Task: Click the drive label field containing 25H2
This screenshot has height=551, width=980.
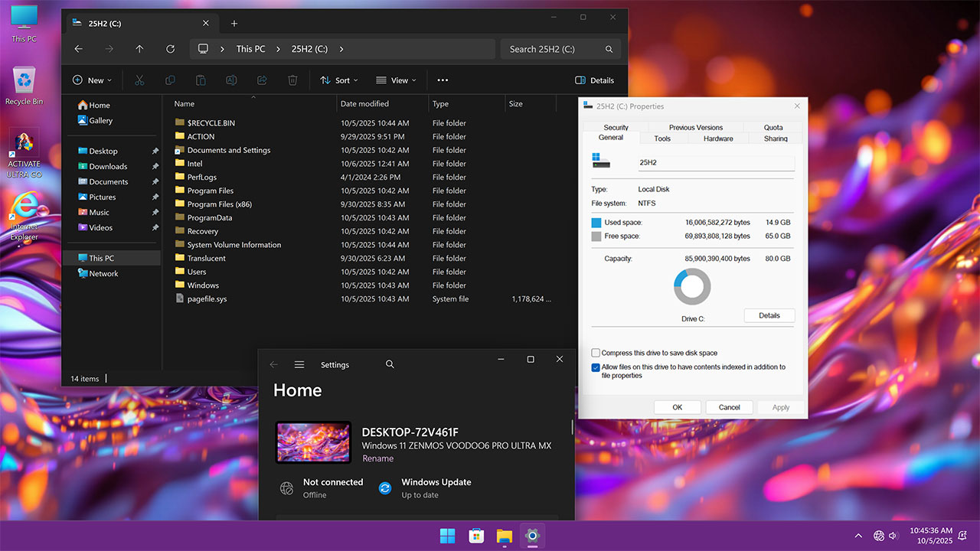Action: pyautogui.click(x=716, y=162)
